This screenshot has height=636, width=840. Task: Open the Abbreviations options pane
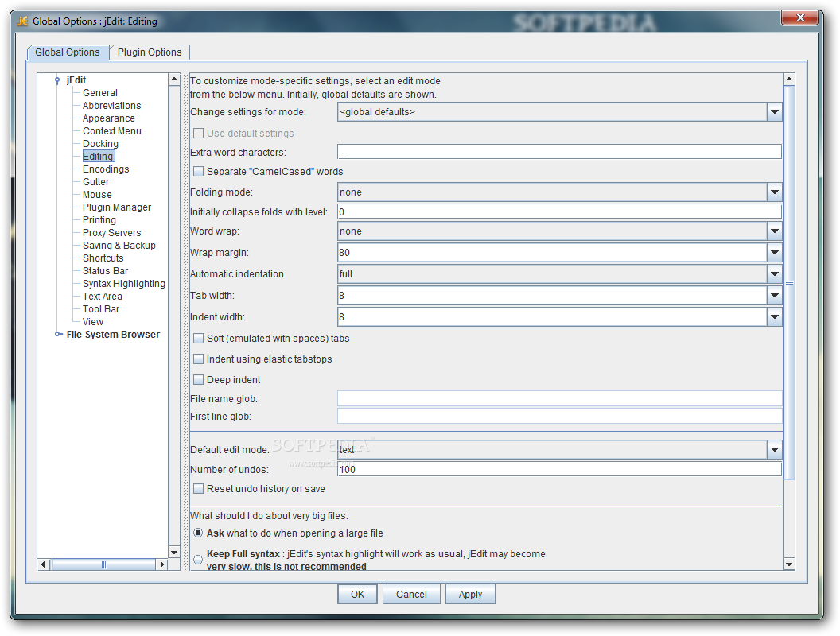click(112, 106)
